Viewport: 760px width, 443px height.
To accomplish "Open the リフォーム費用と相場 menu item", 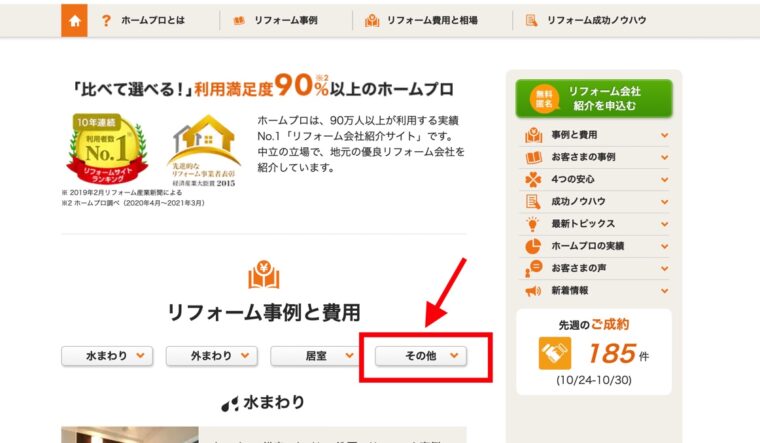I will click(432, 20).
